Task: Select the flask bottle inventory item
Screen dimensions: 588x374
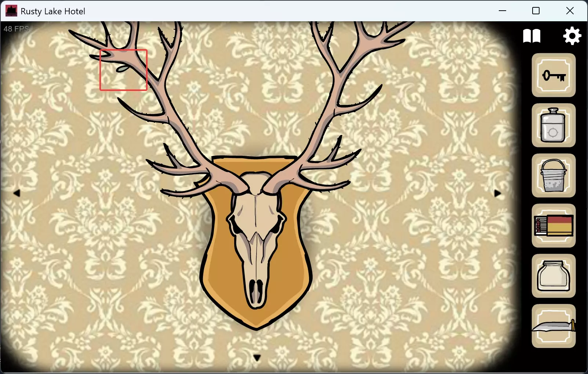Action: point(553,125)
